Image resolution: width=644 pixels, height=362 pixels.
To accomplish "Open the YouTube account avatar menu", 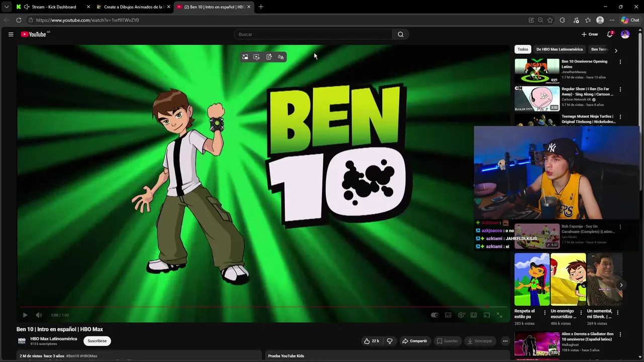I will tap(625, 34).
